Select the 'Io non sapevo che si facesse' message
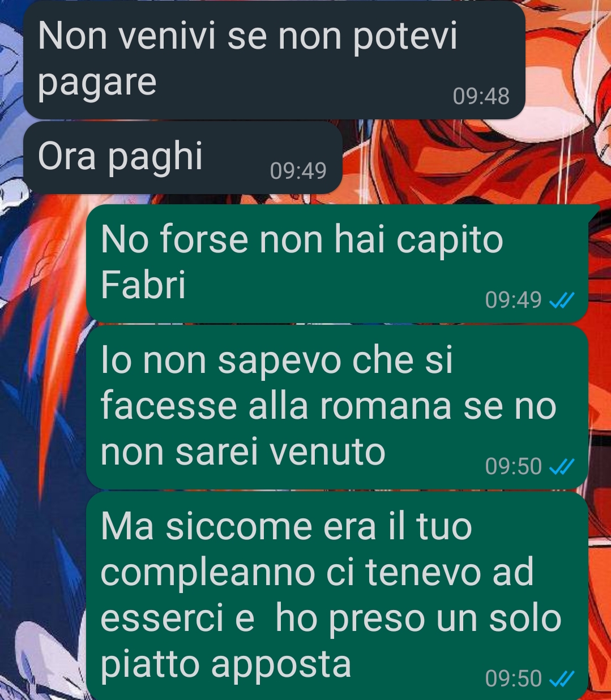 337,407
